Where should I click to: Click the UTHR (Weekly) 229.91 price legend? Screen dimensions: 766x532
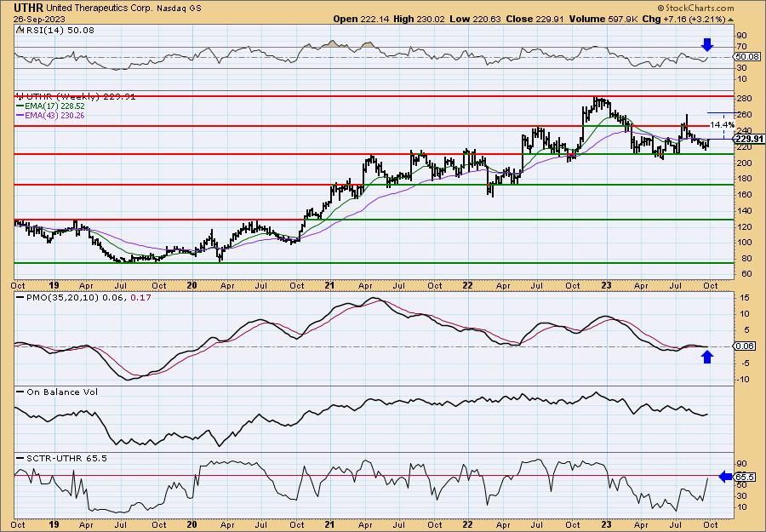coord(81,97)
